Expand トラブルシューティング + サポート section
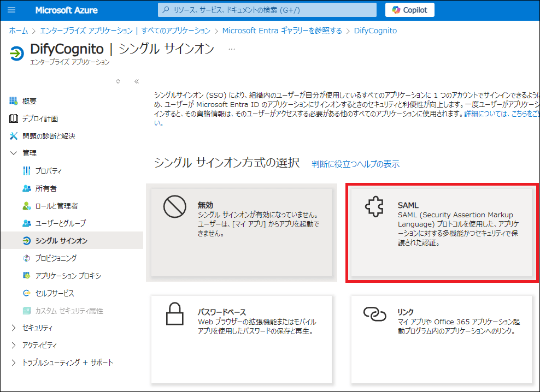The width and height of the screenshot is (540, 392). [14, 363]
